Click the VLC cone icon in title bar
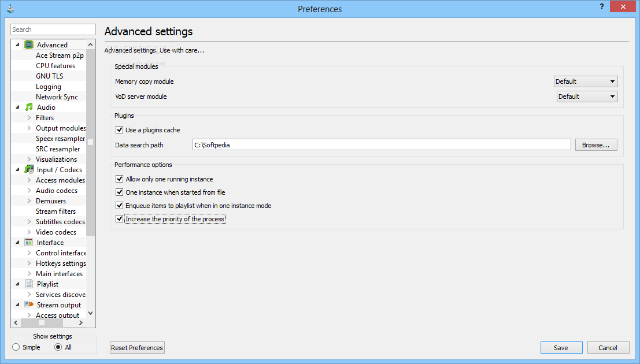The image size is (640, 364). (10, 8)
